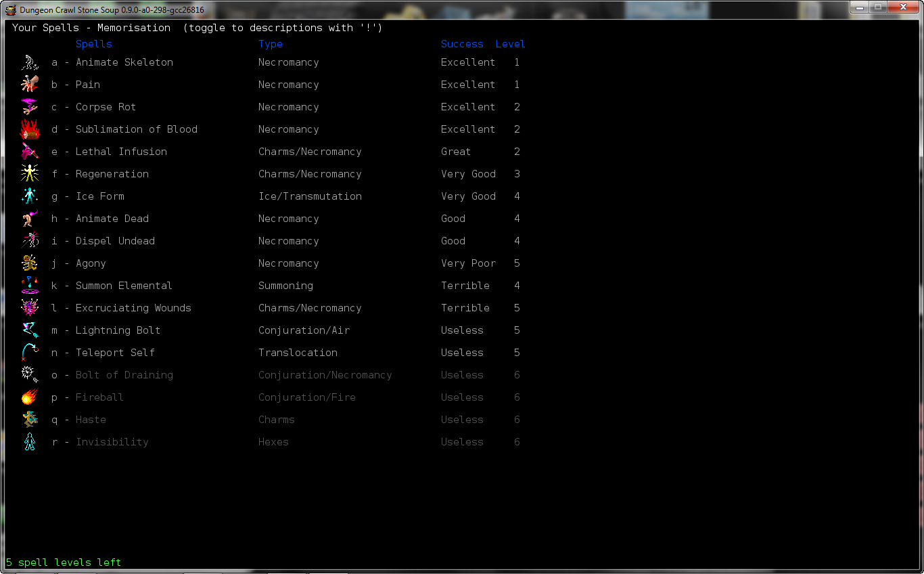Click the 'Very Poor' success rating
Viewport: 924px width, 574px height.
[469, 263]
